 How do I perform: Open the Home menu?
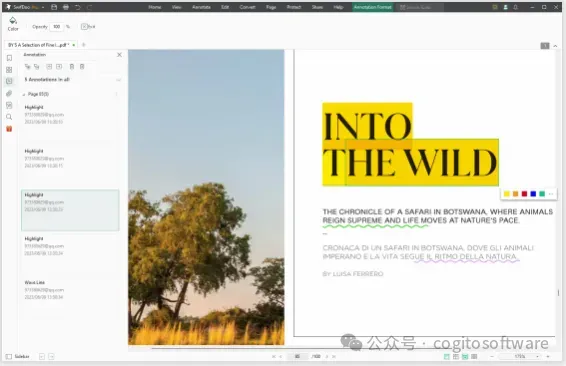155,7
